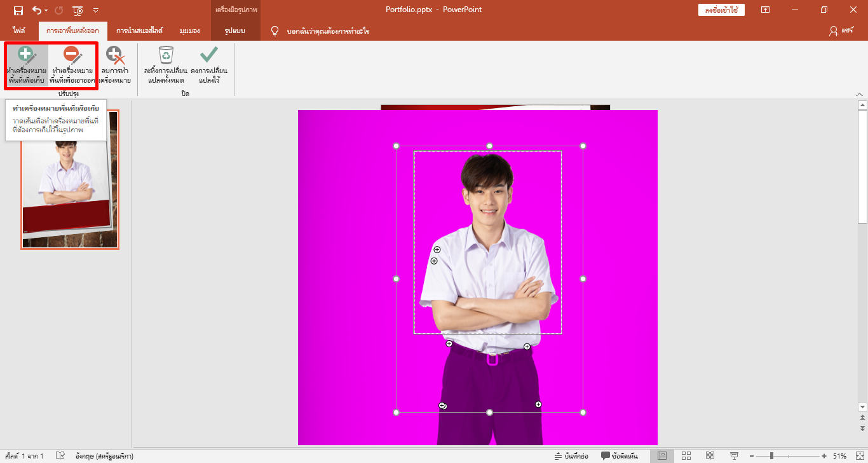Open the Customize Quick Access Toolbar dropdown
This screenshot has width=868, height=463.
pyautogui.click(x=96, y=10)
